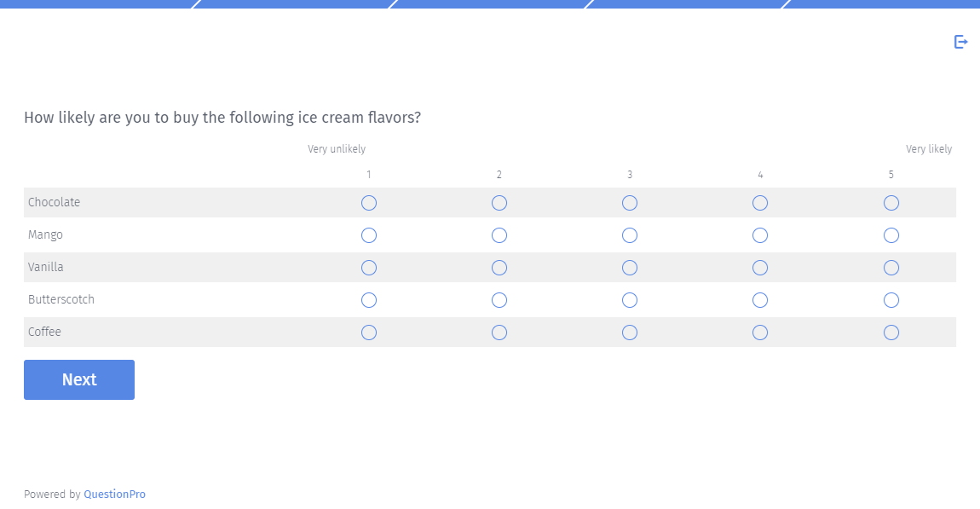Screen dimensions: 980x509
Task: Select rating 4 for Coffee
Action: tap(760, 333)
